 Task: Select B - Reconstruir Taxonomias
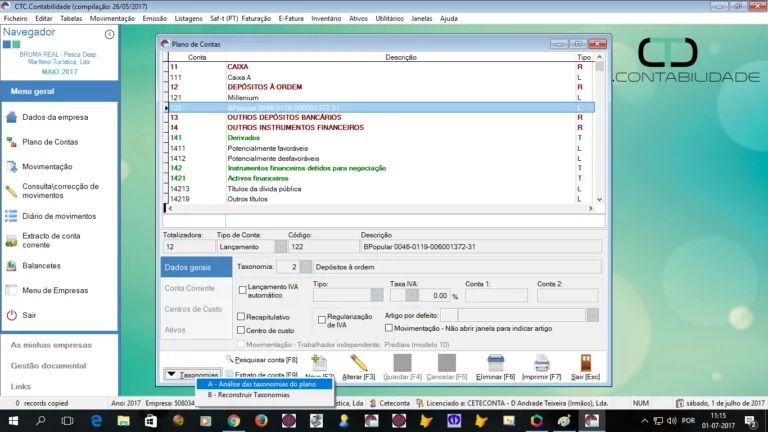[x=264, y=395]
